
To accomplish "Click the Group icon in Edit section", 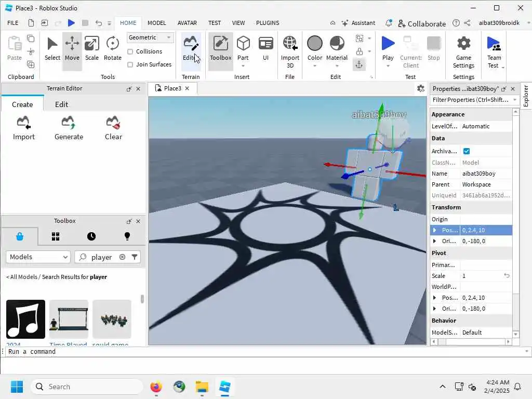I will [x=360, y=38].
